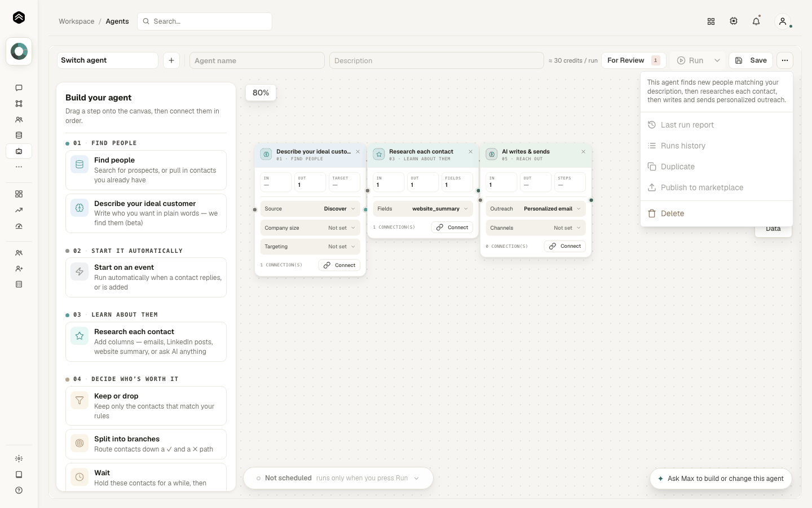Click Connect on the Research each contact node
The width and height of the screenshot is (812, 508).
click(452, 227)
